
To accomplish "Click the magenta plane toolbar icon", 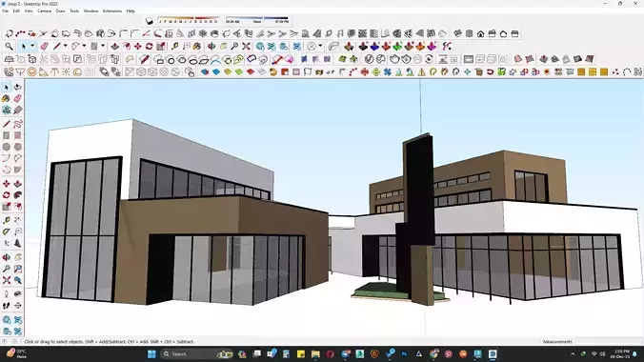I will click(432, 47).
